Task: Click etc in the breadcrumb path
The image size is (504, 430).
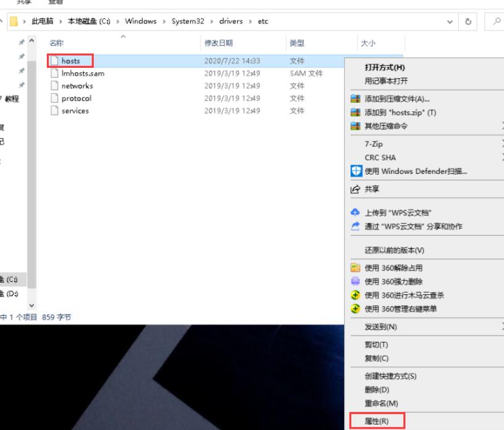Action: 263,21
